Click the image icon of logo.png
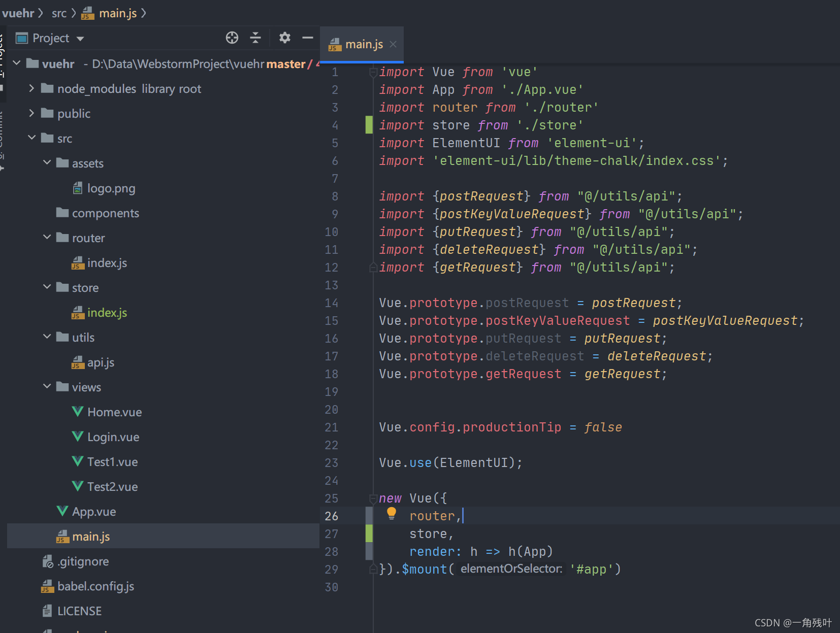Image resolution: width=840 pixels, height=633 pixels. pos(78,188)
